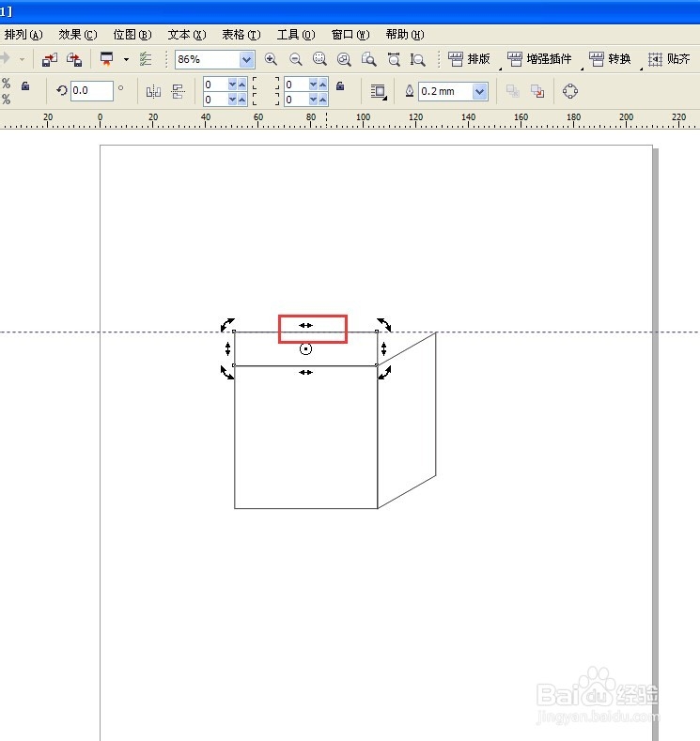700x741 pixels.
Task: Click the Wrap Paragraph Text icon
Action: [378, 92]
